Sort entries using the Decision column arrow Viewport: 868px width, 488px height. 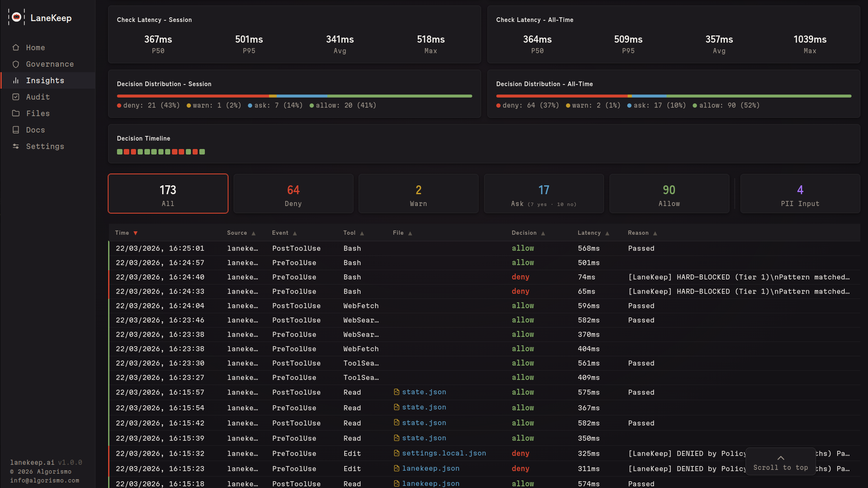(543, 233)
